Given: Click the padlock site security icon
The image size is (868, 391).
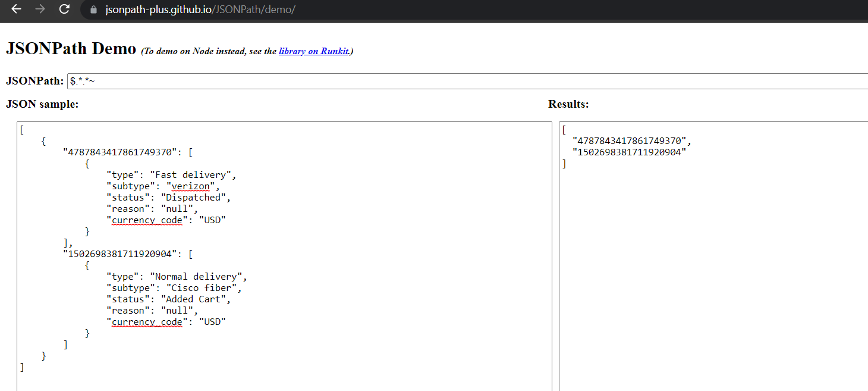Looking at the screenshot, I should click(x=92, y=10).
